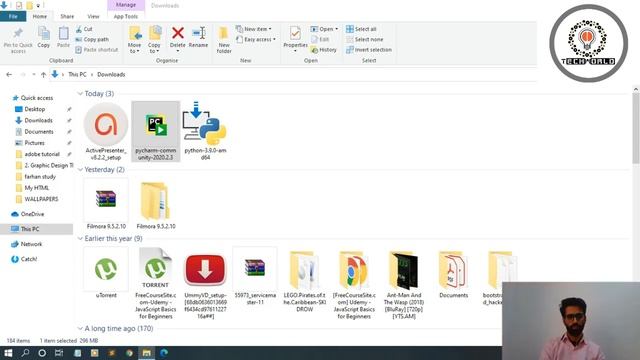Open the Copy to dropdown
Screen dimensions: 640x360
point(154,40)
